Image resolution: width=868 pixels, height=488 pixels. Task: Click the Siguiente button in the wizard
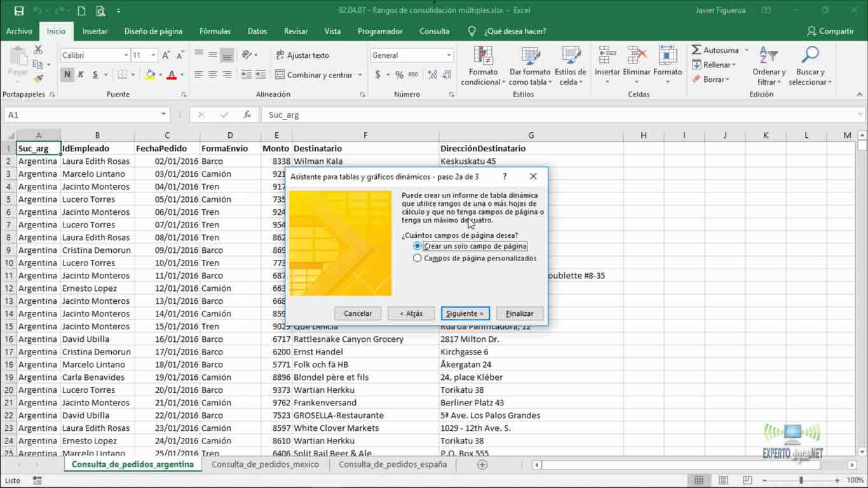pos(465,313)
